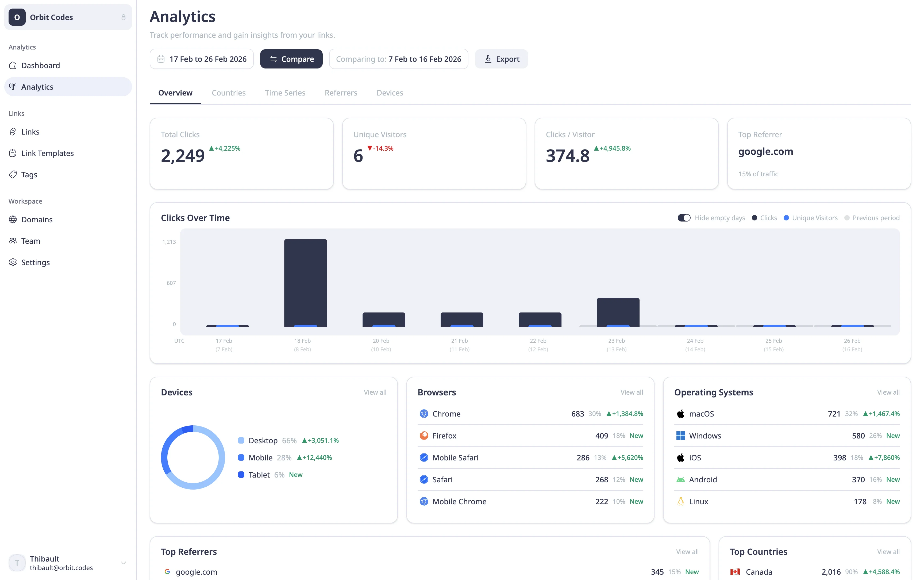Viewport: 924px width, 580px height.
Task: Open the Comparing to period selector
Action: pyautogui.click(x=399, y=59)
